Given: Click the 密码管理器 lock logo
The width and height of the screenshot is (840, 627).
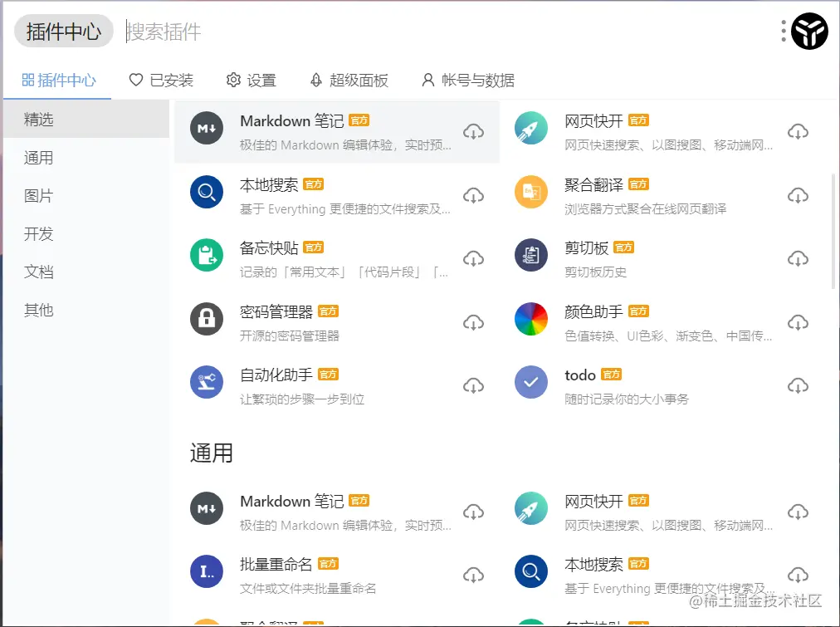Looking at the screenshot, I should coord(207,318).
